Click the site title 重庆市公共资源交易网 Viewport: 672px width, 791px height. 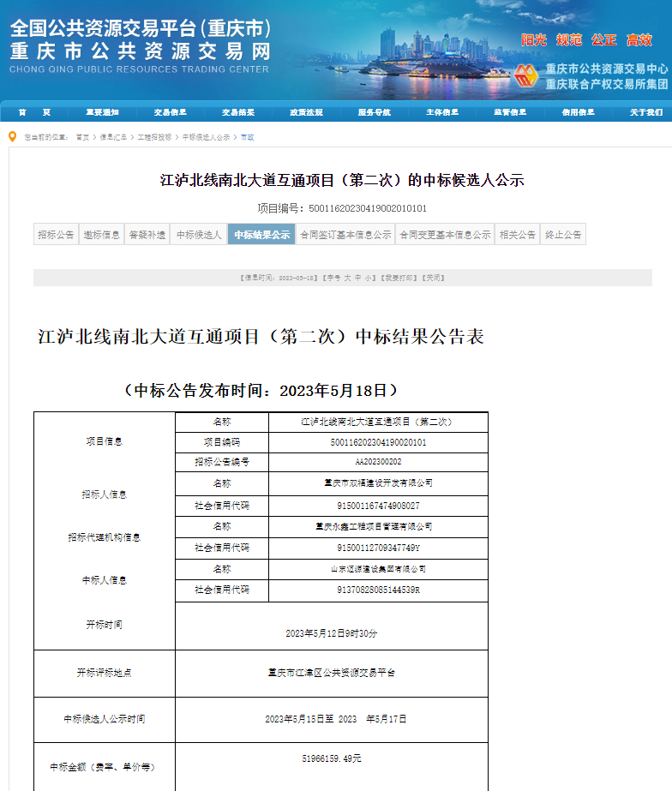tap(141, 51)
